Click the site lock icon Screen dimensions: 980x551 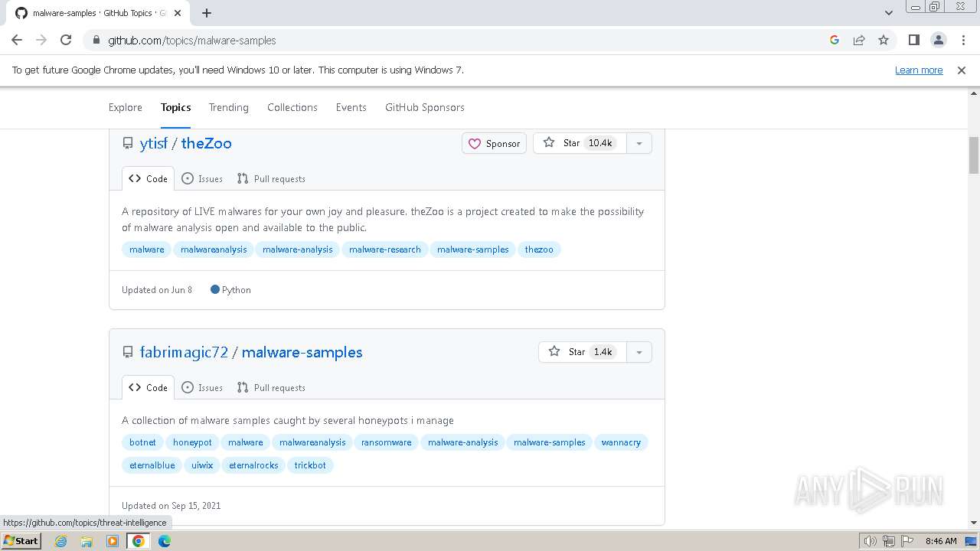96,40
